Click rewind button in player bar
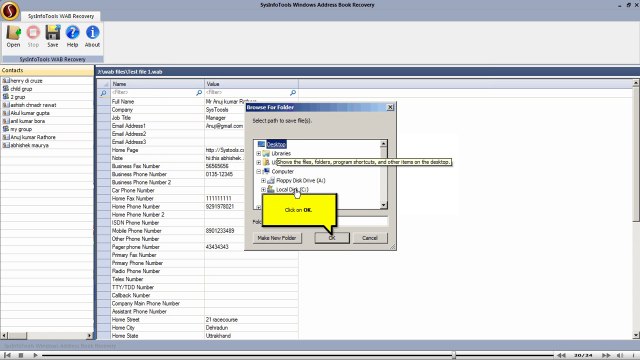640x360 pixels. [x=562, y=355]
